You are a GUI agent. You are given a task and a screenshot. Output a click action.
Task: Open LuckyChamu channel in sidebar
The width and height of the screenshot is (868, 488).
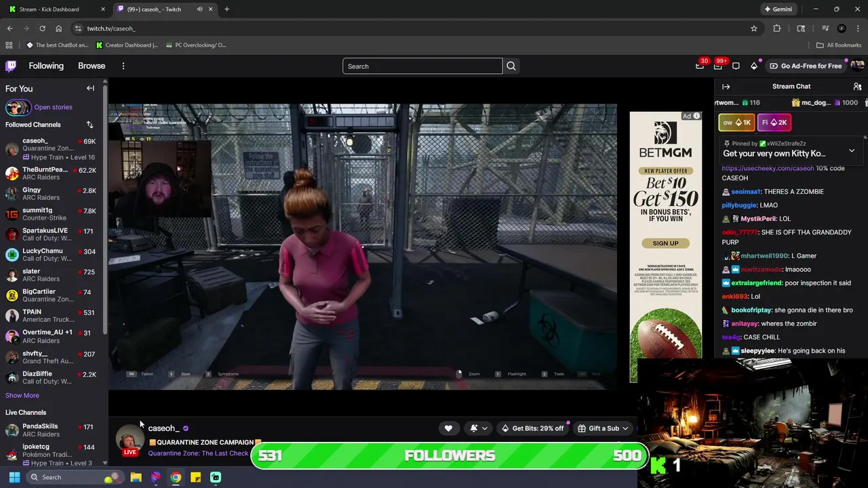click(52, 254)
